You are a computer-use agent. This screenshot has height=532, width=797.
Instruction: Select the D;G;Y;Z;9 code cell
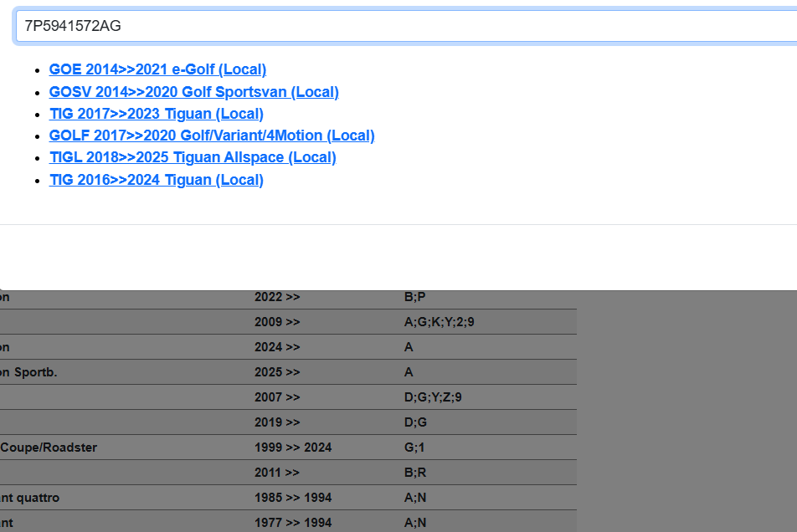(x=433, y=397)
